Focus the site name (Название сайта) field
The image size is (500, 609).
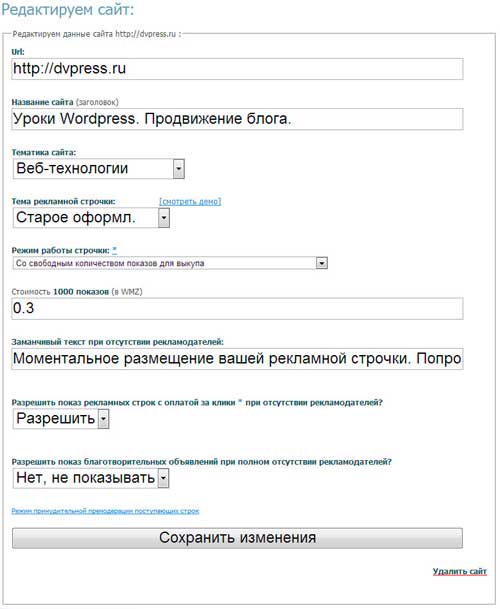point(237,119)
